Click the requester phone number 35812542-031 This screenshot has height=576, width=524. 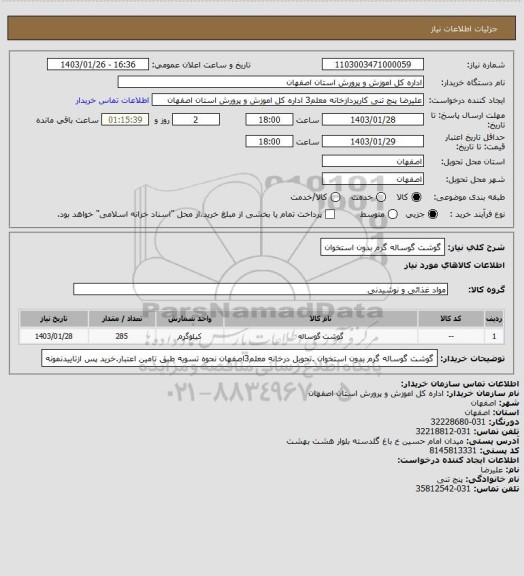(443, 489)
